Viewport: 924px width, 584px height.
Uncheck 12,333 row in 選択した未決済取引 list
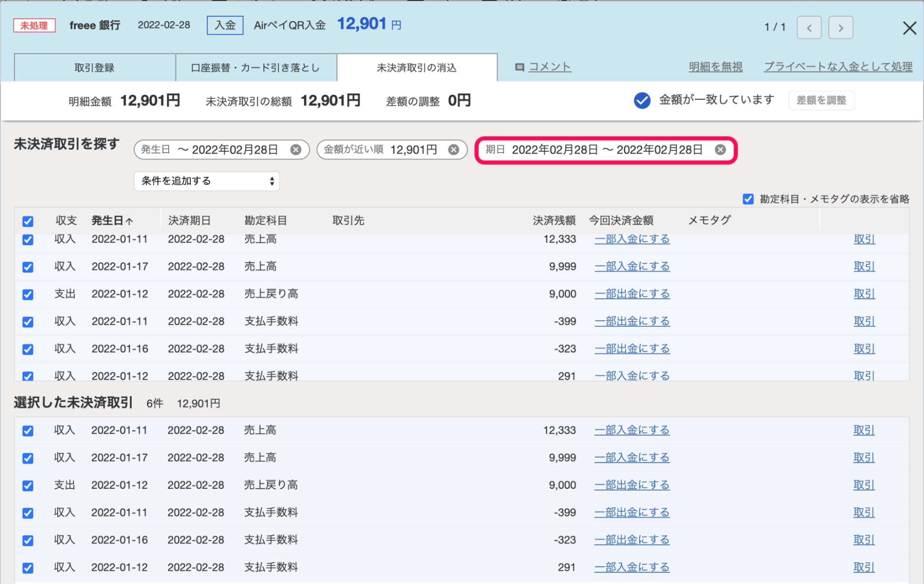point(28,431)
